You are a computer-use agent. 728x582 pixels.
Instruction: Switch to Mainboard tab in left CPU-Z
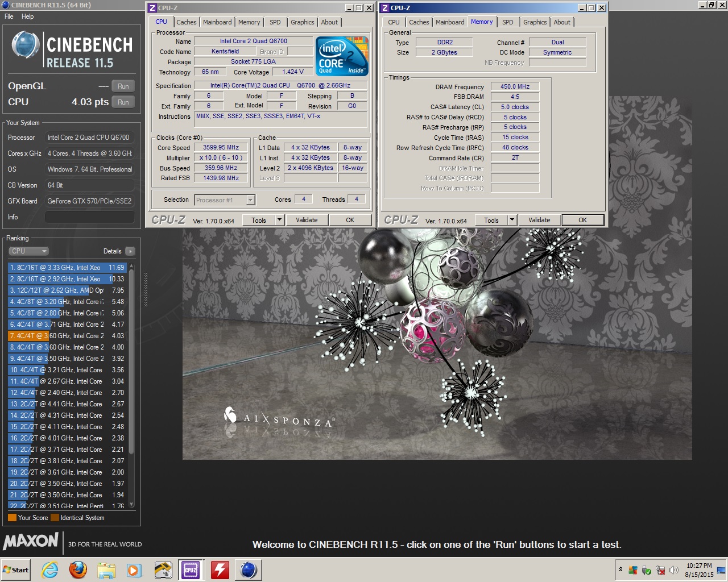[x=217, y=22]
